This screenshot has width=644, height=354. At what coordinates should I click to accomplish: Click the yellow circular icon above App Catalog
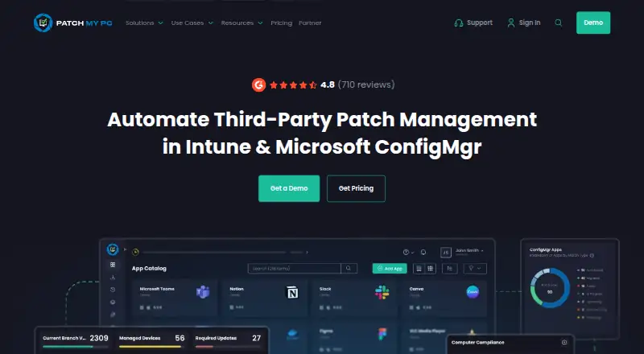pyautogui.click(x=135, y=252)
